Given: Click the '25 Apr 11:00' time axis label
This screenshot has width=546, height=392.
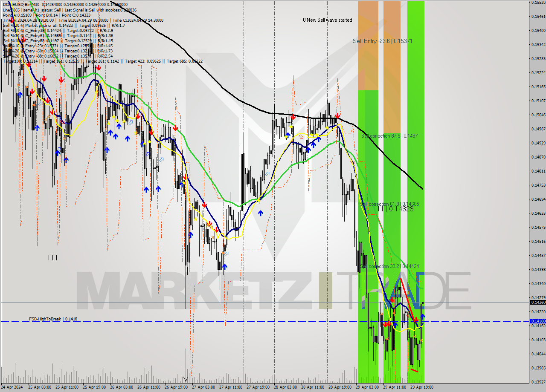Looking at the screenshot, I should pos(67,387).
